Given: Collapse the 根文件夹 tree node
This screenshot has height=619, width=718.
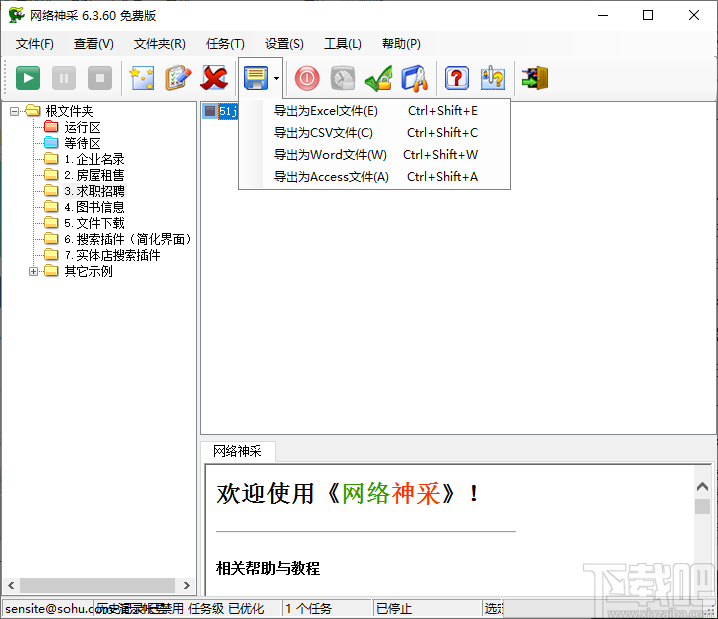Looking at the screenshot, I should (14, 111).
